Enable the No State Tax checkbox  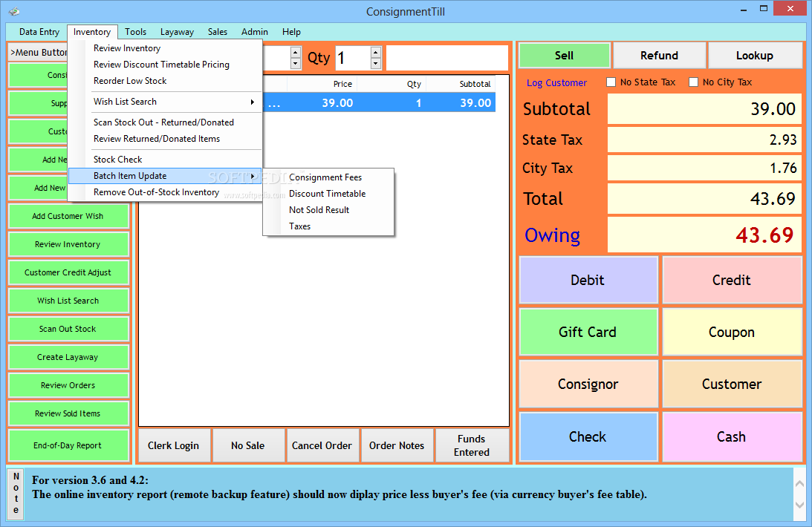pos(611,82)
